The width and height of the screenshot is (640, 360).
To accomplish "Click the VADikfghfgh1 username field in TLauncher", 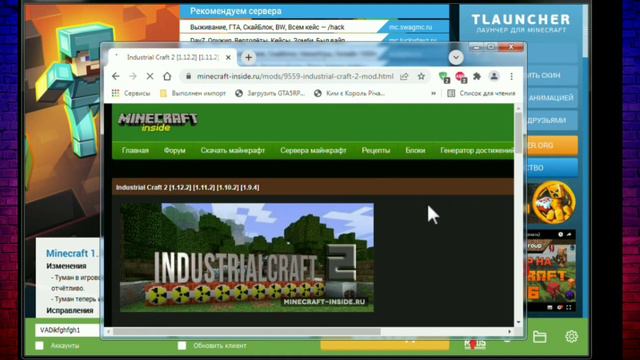I will click(68, 330).
